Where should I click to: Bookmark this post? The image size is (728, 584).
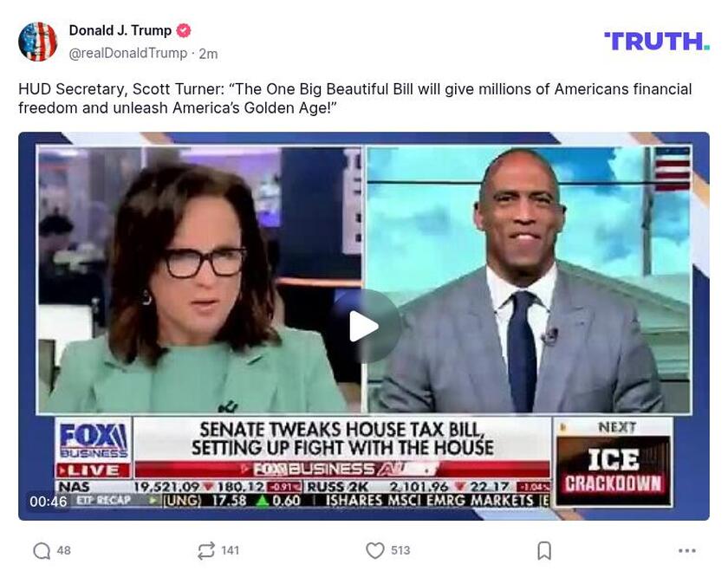pyautogui.click(x=544, y=551)
